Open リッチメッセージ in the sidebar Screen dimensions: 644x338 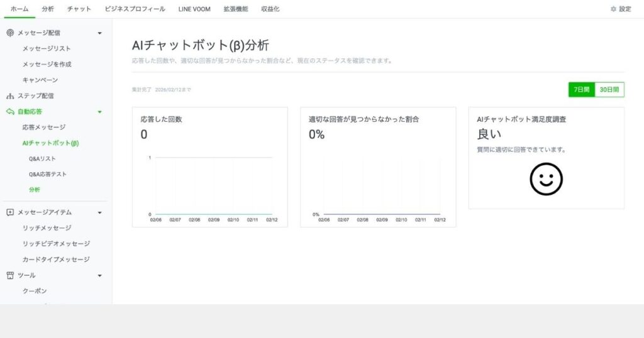pyautogui.click(x=47, y=228)
